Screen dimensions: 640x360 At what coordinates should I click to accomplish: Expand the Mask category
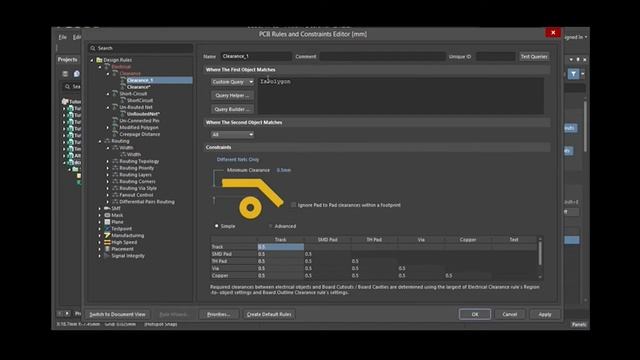(100, 216)
